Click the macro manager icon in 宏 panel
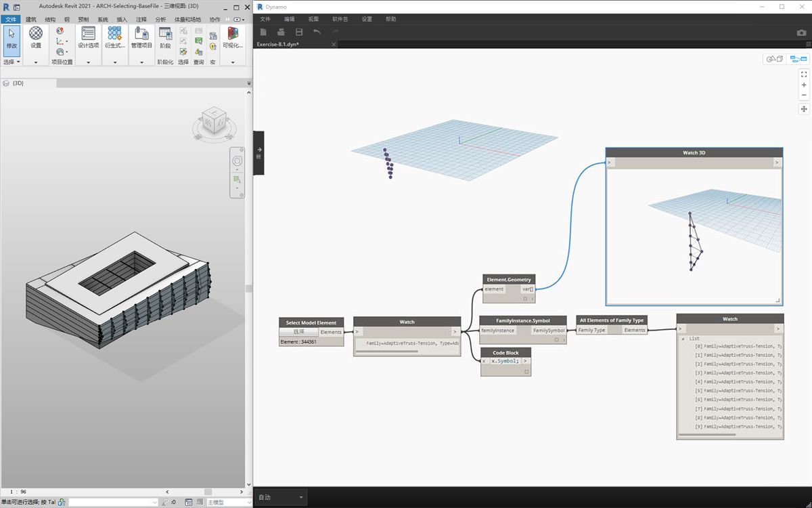The height and width of the screenshot is (508, 812). click(212, 35)
